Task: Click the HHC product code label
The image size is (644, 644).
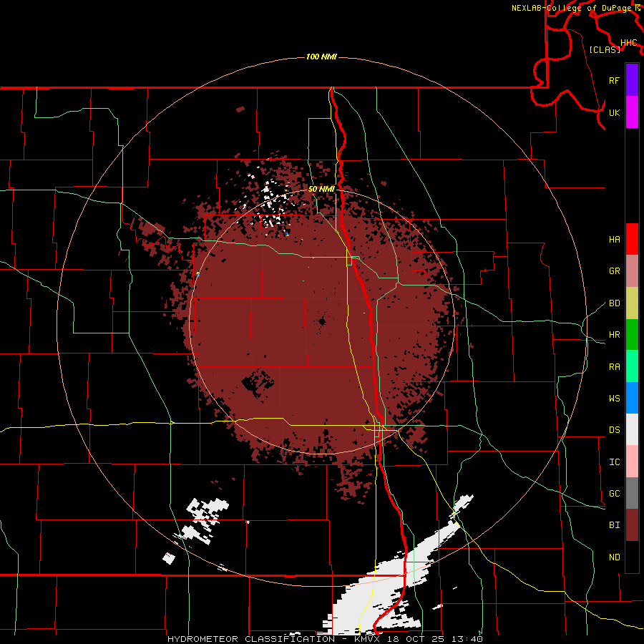Action: click(629, 43)
